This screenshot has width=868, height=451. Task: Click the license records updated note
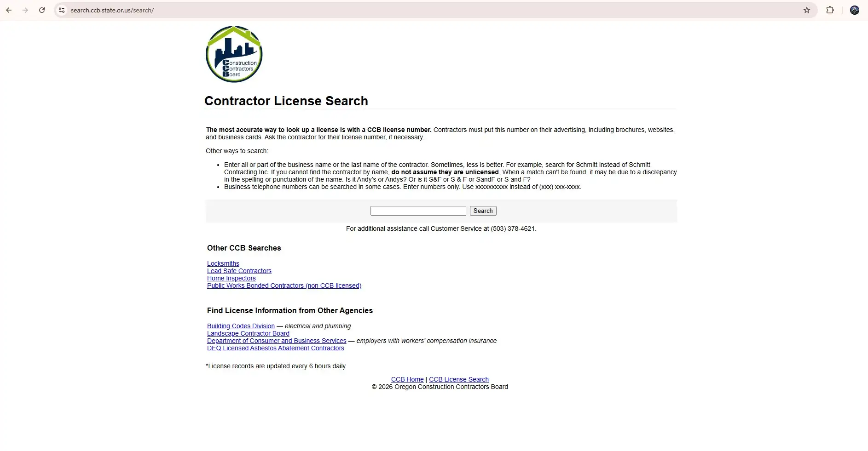click(x=276, y=366)
